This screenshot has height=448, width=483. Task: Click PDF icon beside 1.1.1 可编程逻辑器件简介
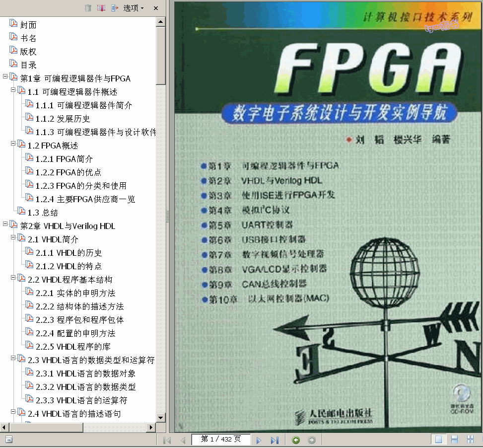29,104
